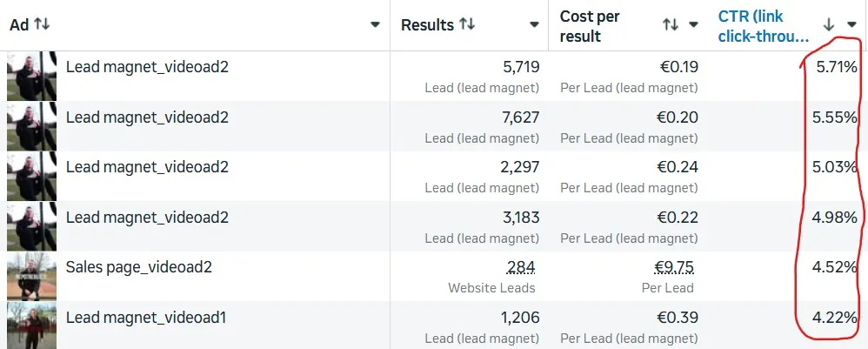This screenshot has height=349, width=868.
Task: Select the Sales page_videoad2 ad name
Action: [139, 267]
